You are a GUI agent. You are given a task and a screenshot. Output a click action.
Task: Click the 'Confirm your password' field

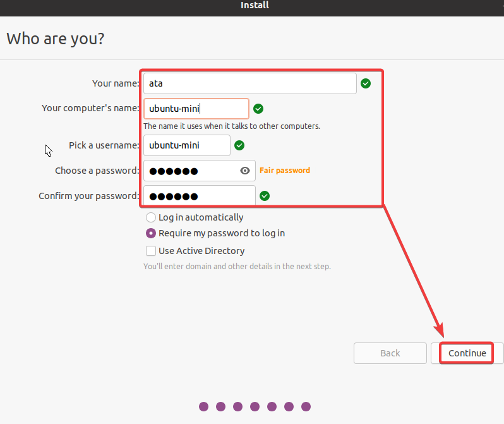tap(200, 196)
